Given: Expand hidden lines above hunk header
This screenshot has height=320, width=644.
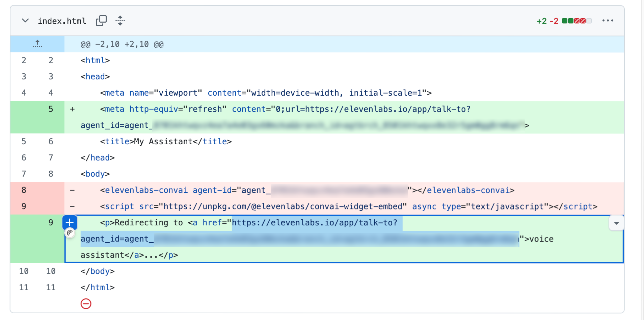Looking at the screenshot, I should tap(37, 44).
